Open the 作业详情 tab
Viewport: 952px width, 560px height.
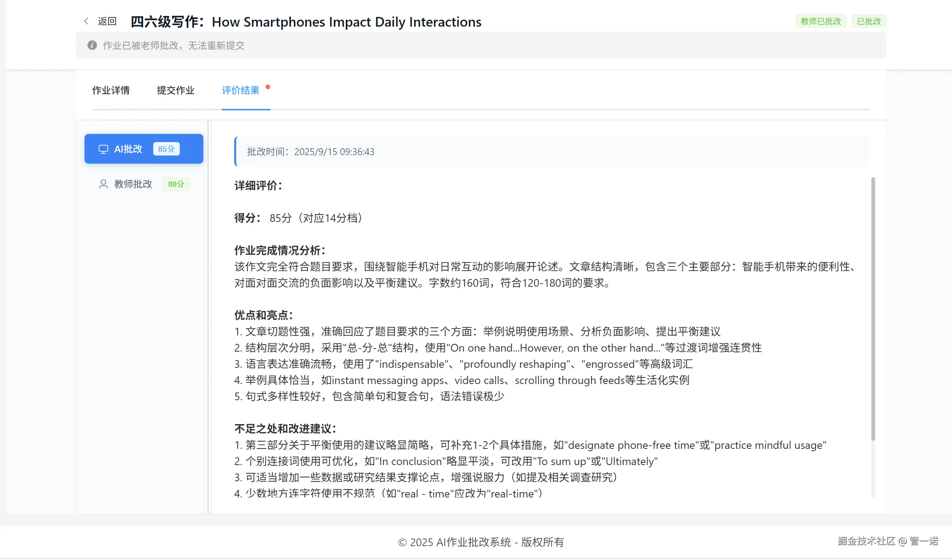(111, 90)
